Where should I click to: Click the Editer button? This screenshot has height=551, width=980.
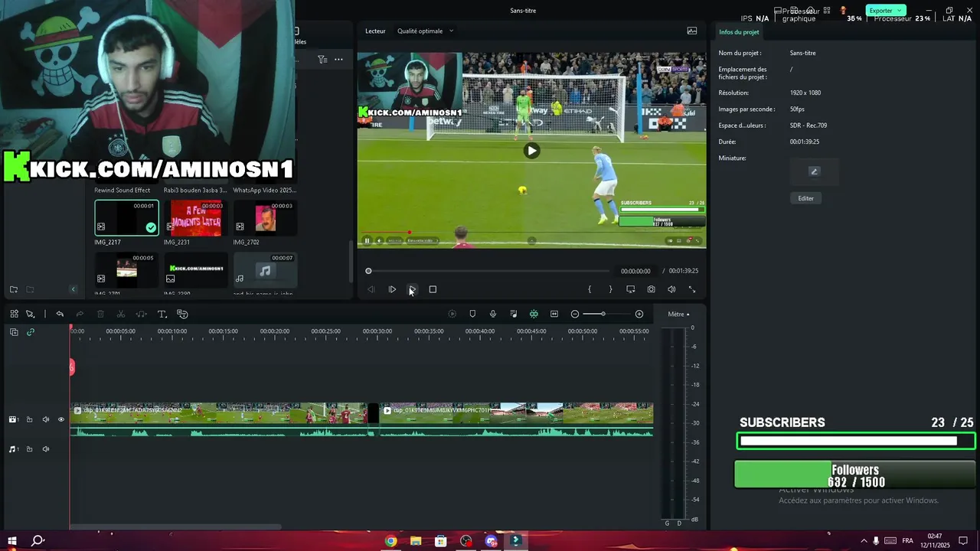(x=806, y=198)
